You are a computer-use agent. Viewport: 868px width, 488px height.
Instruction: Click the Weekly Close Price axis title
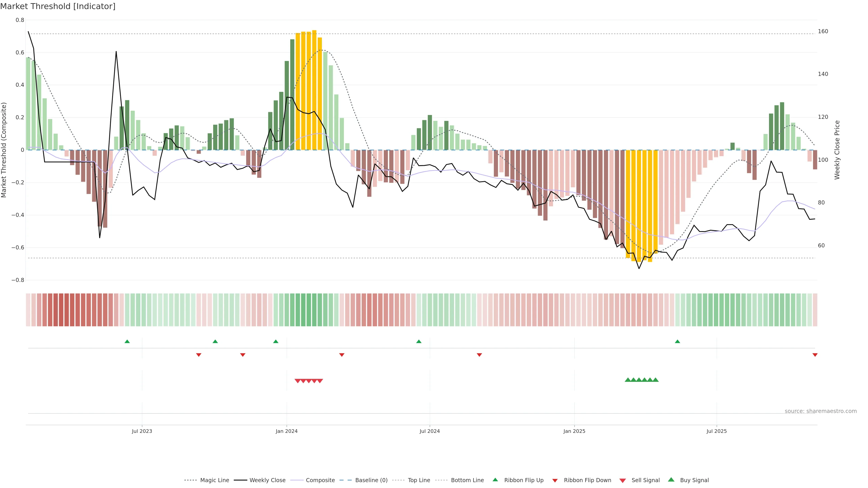point(837,150)
